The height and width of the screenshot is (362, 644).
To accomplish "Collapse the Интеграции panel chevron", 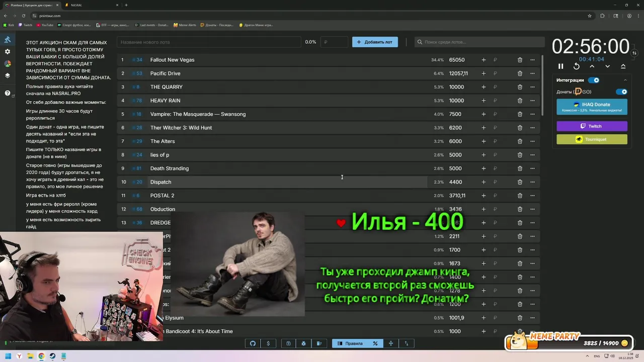I will click(625, 80).
